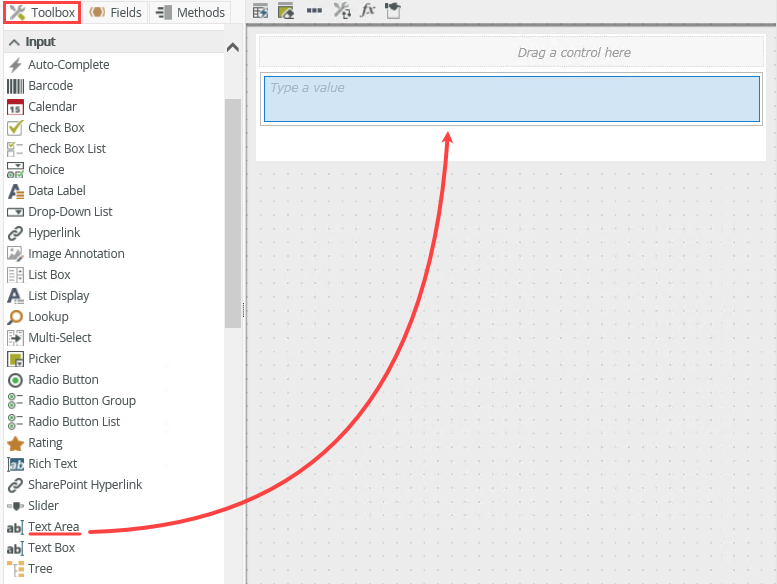Click the tools-with-arrows toolbar icon
This screenshot has height=584, width=777.
(342, 10)
